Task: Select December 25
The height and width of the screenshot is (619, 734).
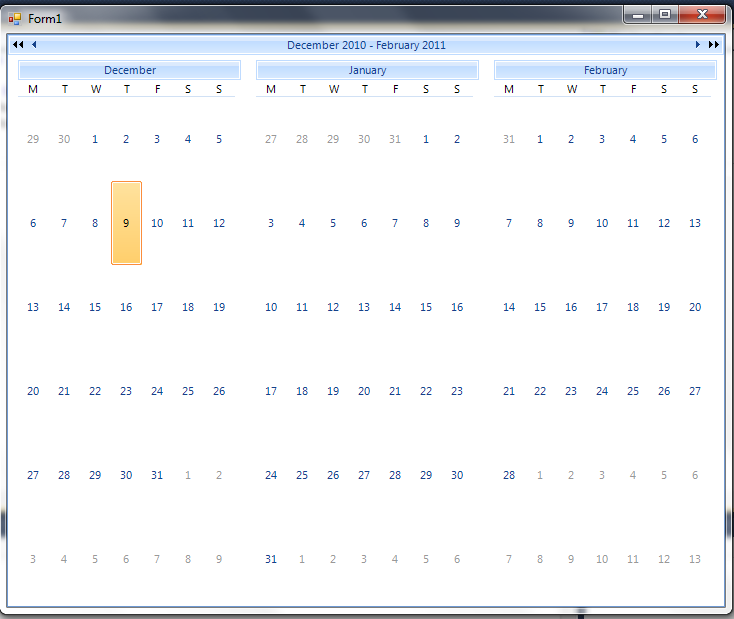Action: pyautogui.click(x=188, y=391)
